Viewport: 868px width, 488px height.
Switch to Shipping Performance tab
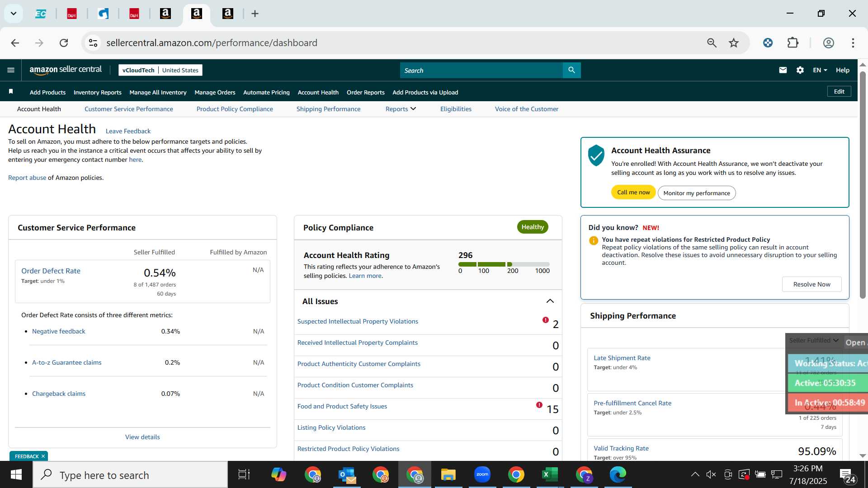click(x=328, y=109)
